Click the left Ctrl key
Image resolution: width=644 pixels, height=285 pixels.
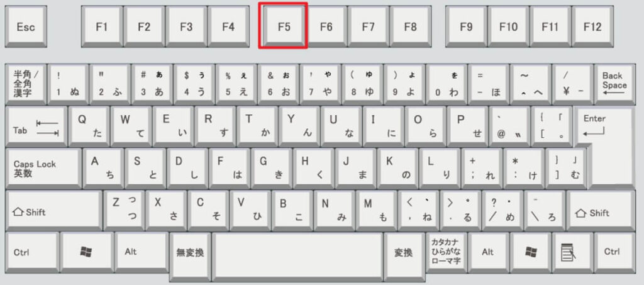[x=33, y=252]
